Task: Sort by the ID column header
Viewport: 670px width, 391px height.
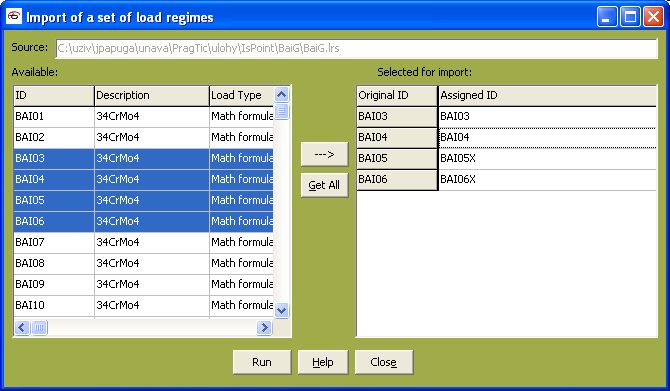Action: pos(54,95)
